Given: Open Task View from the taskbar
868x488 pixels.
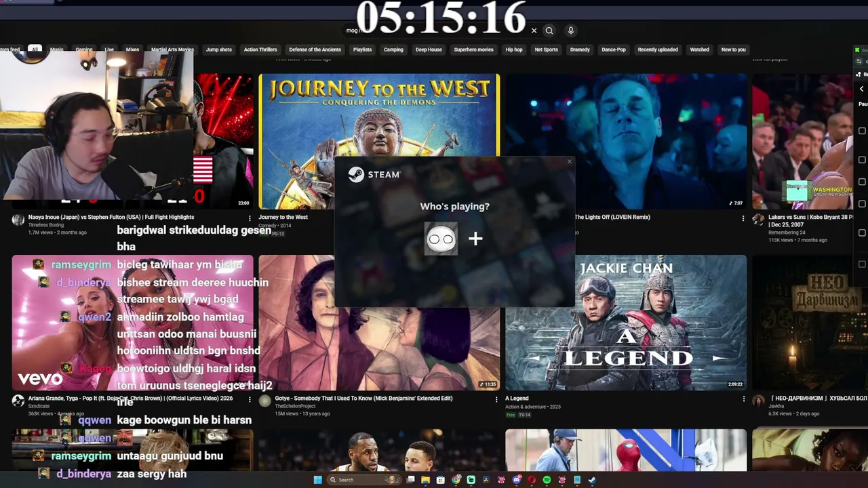Looking at the screenshot, I should click(x=410, y=480).
